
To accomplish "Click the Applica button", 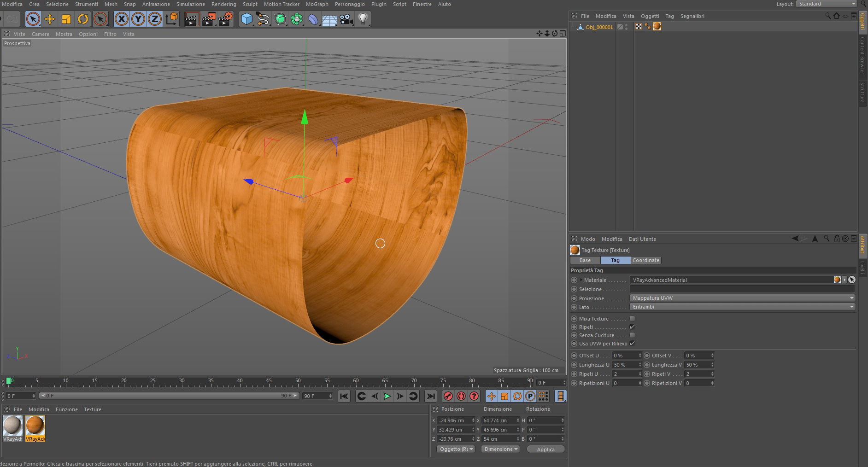I will [545, 449].
